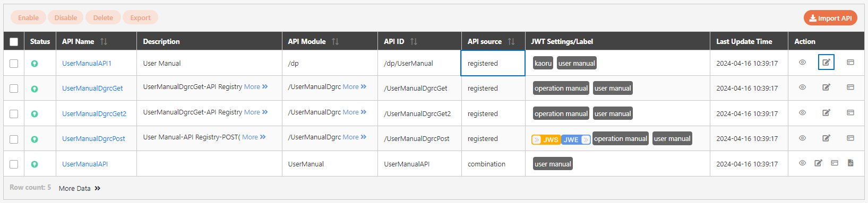
Task: Click the kaoru label tag
Action: [543, 63]
